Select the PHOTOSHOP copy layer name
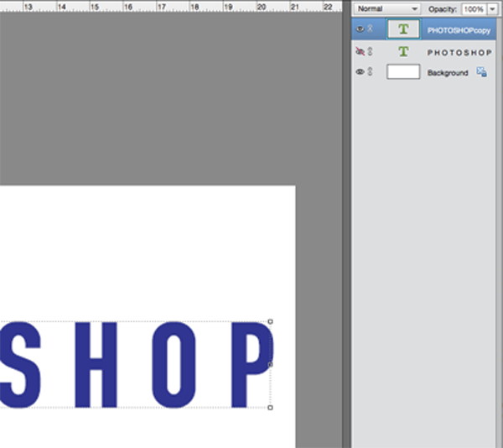Image resolution: width=503 pixels, height=448 pixels. [459, 30]
